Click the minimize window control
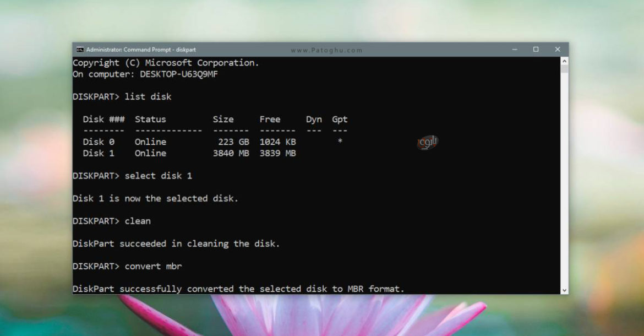 [x=514, y=50]
